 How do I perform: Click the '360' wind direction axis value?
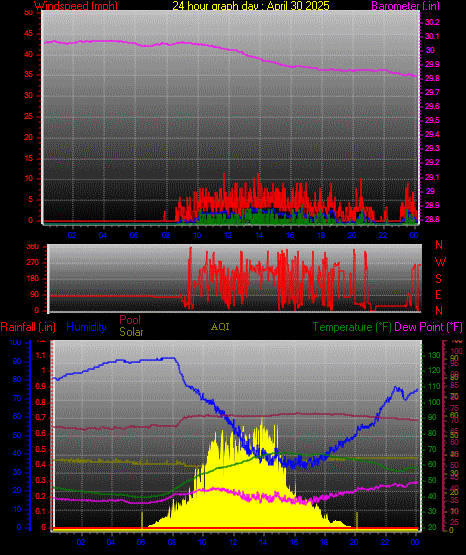[x=33, y=247]
